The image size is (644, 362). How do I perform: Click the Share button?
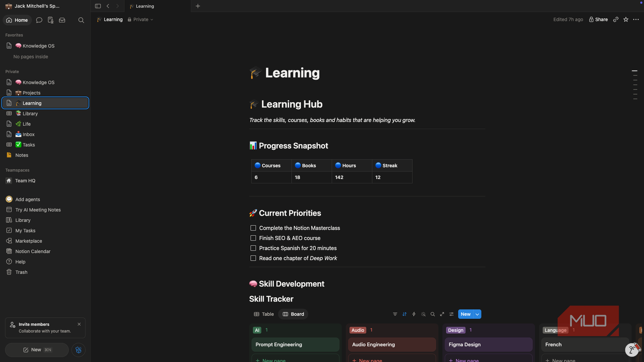point(598,20)
